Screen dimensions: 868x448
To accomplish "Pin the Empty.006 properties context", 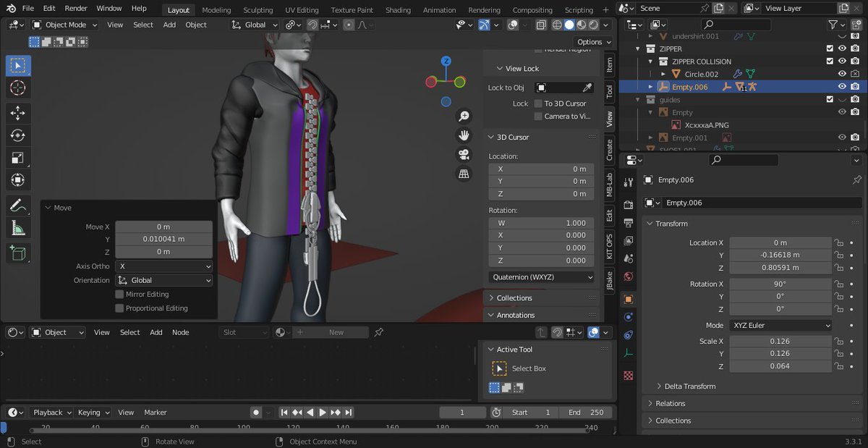I will [857, 179].
